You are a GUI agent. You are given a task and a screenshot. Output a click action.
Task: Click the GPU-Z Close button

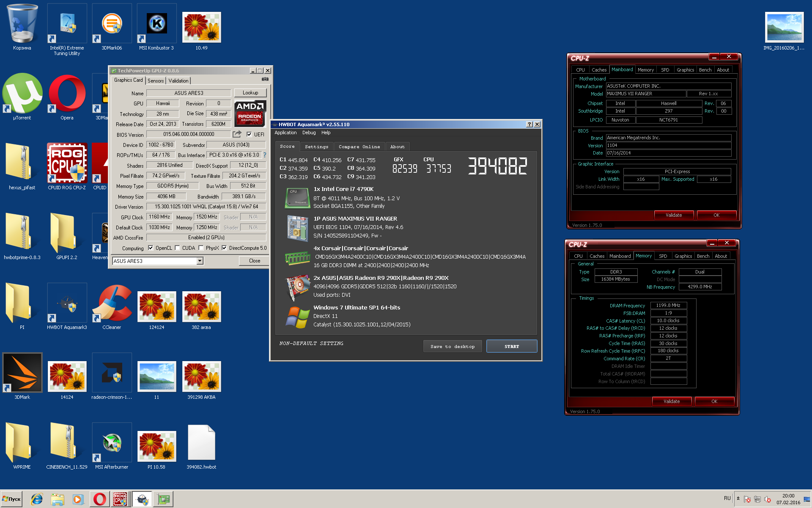255,261
